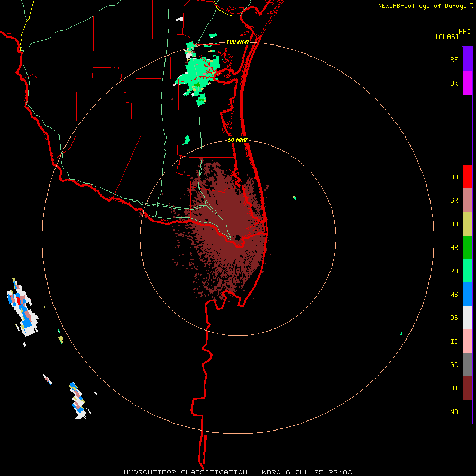Click the BI brown legend swatch

pos(467,388)
